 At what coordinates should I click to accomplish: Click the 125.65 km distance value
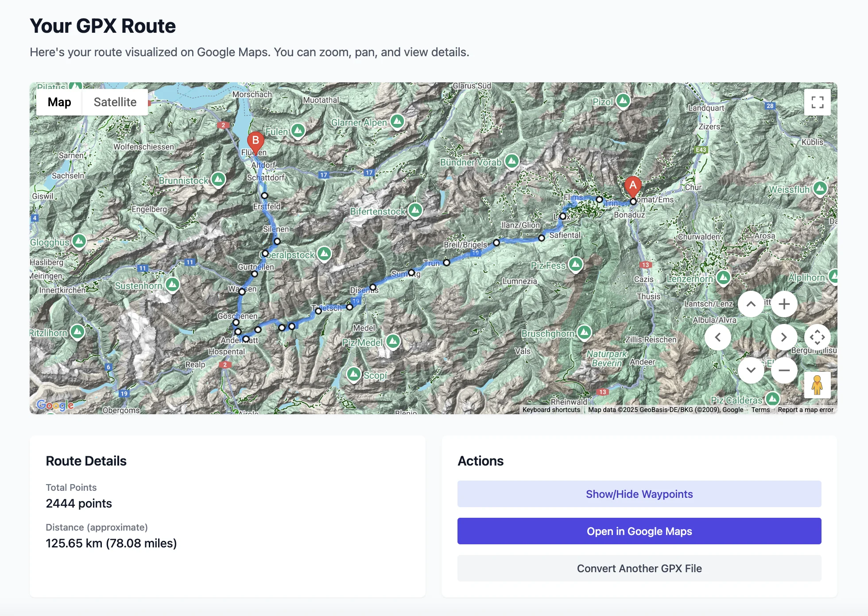(x=111, y=543)
